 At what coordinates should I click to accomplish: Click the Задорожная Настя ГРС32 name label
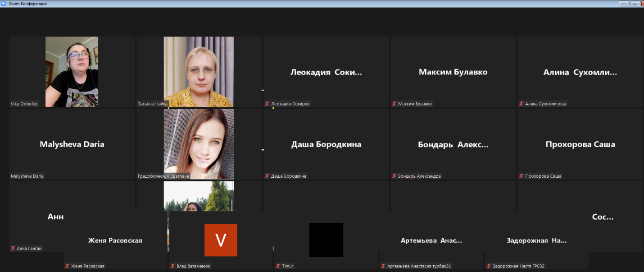click(518, 266)
